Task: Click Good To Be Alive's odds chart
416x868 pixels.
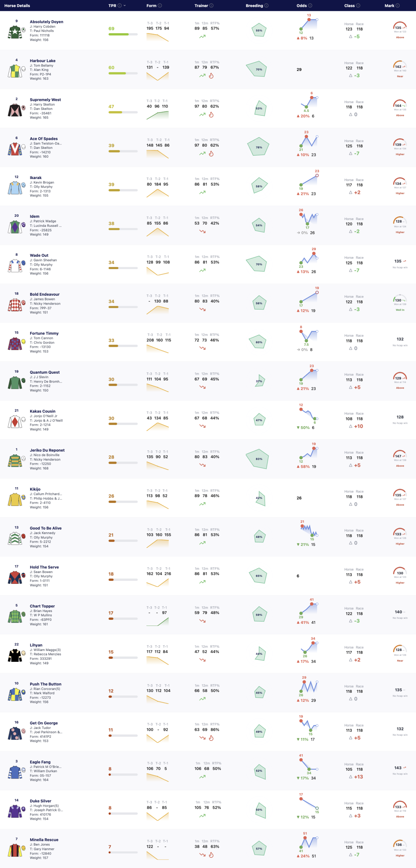Action: tap(309, 530)
